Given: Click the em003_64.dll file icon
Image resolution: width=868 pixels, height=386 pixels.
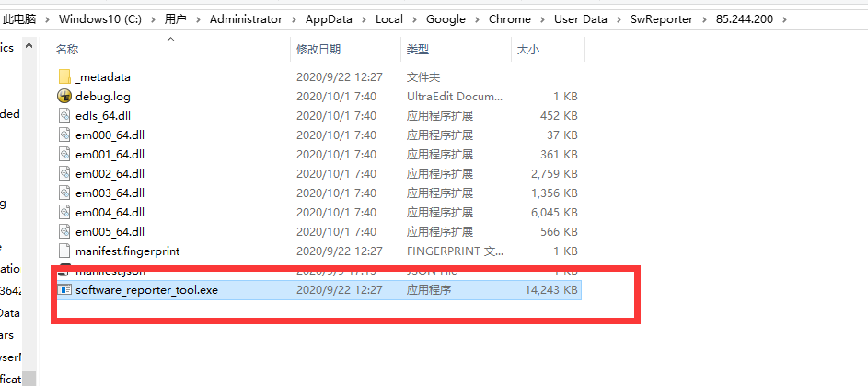Looking at the screenshot, I should (x=64, y=193).
